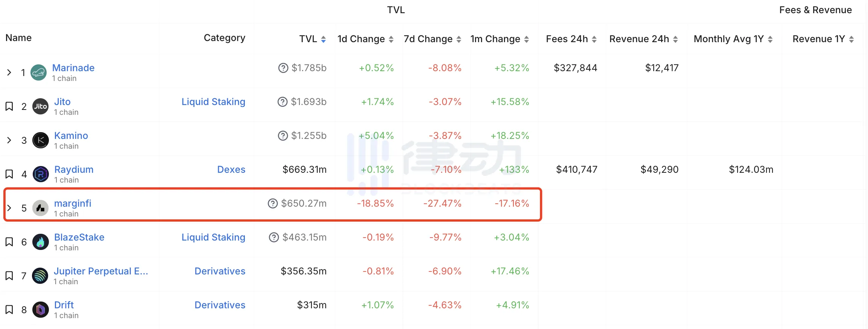Screen dimensions: 868x329
Task: Sort by the TVL column header
Action: click(312, 39)
